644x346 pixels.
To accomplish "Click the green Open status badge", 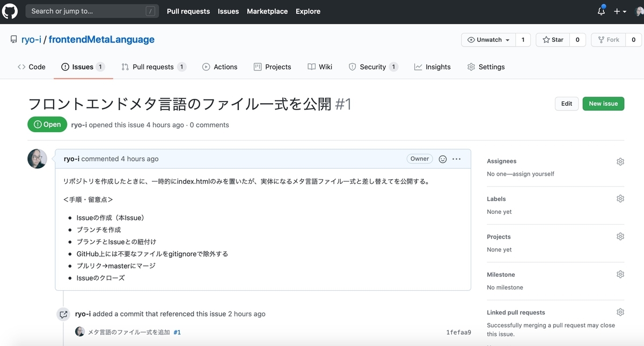I will tap(47, 125).
